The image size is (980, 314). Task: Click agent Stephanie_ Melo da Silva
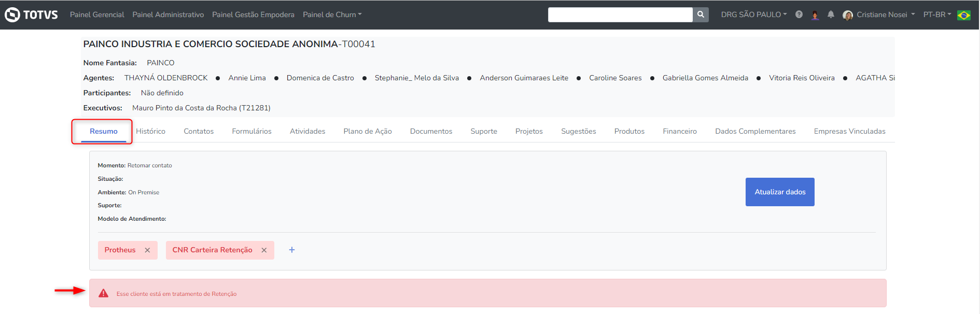click(x=417, y=78)
